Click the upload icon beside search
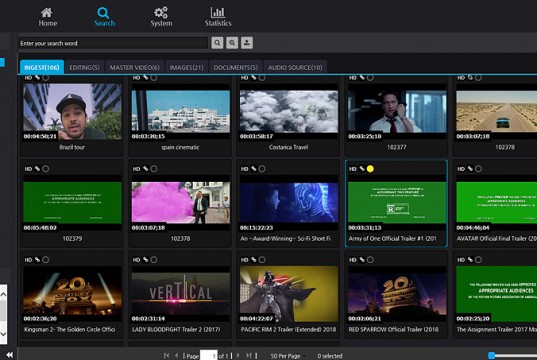This screenshot has height=360, width=537. coord(247,43)
